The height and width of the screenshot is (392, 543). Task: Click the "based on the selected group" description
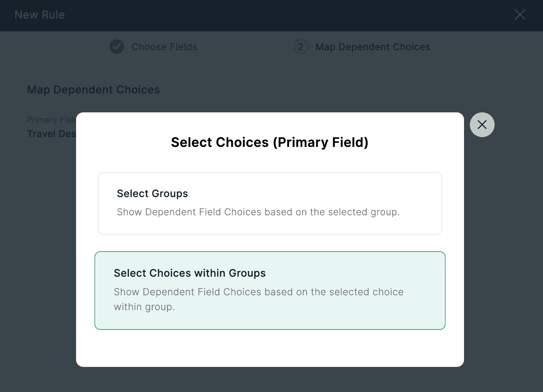pos(258,212)
